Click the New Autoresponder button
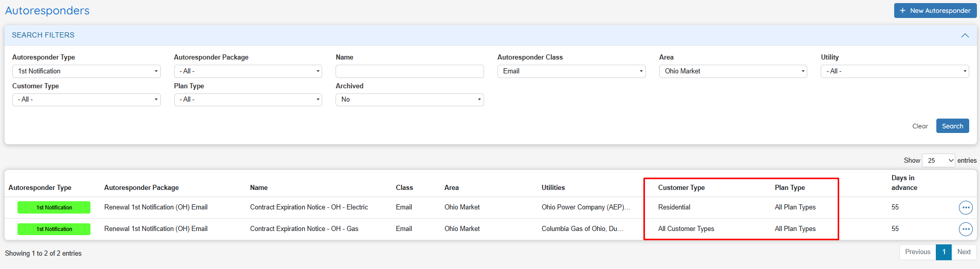The width and height of the screenshot is (980, 269). pos(935,11)
